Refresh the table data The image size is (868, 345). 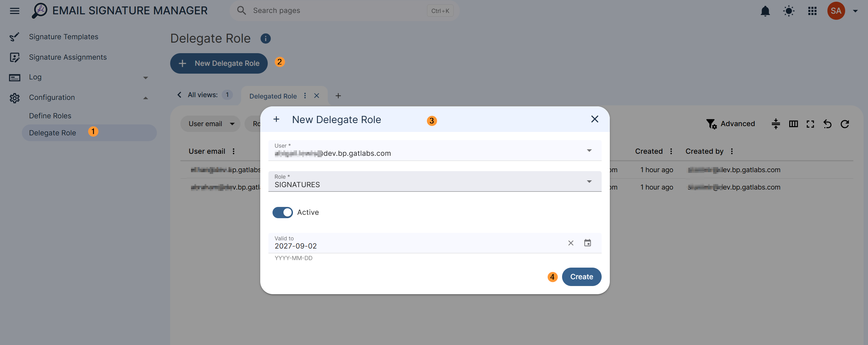click(x=845, y=124)
